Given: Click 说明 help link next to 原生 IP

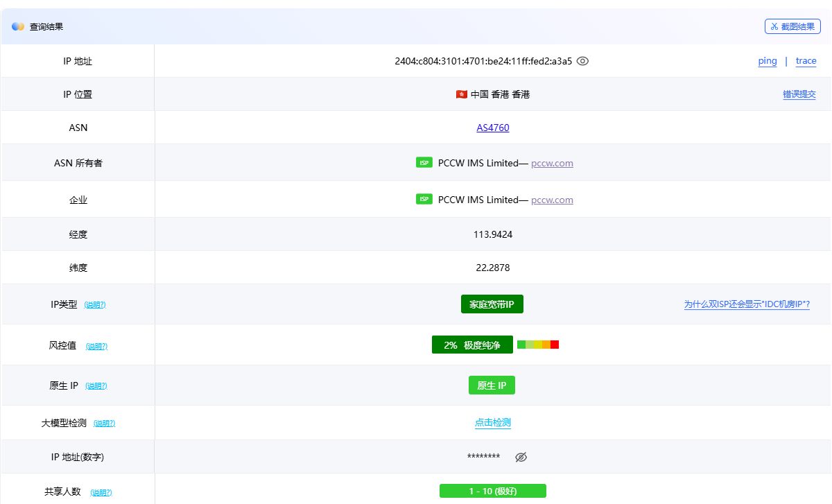Looking at the screenshot, I should 96,386.
